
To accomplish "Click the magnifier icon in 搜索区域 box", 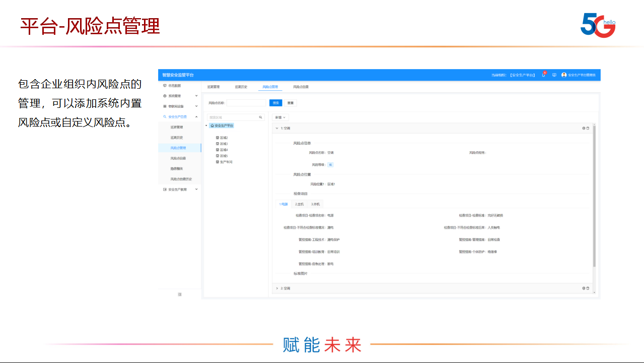I will point(260,117).
